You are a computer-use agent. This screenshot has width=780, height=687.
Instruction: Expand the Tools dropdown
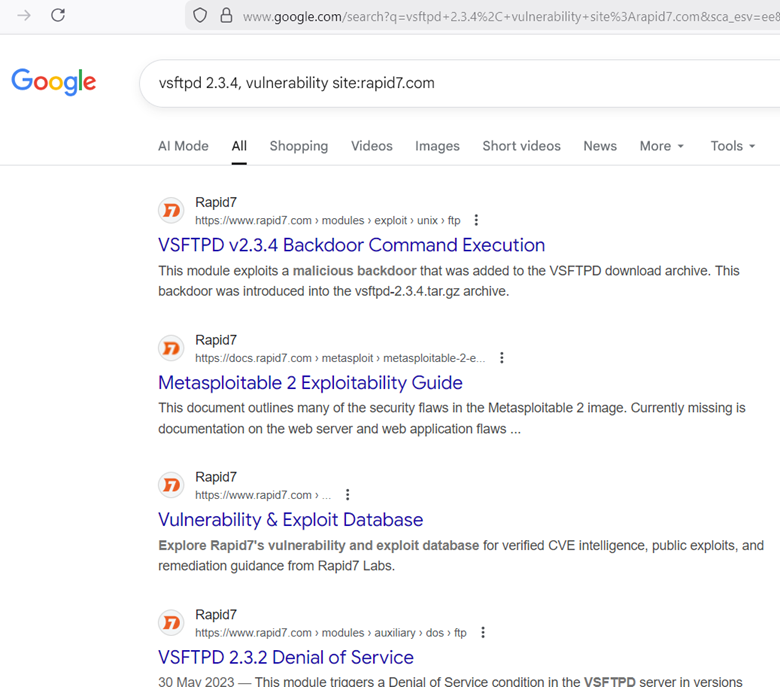(x=733, y=146)
